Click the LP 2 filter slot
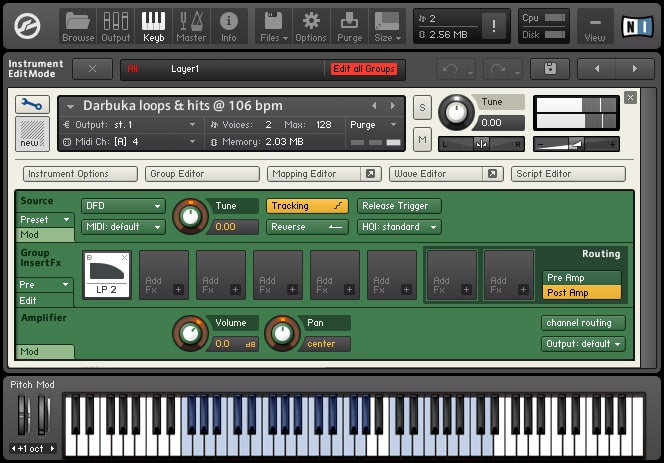 pyautogui.click(x=107, y=275)
